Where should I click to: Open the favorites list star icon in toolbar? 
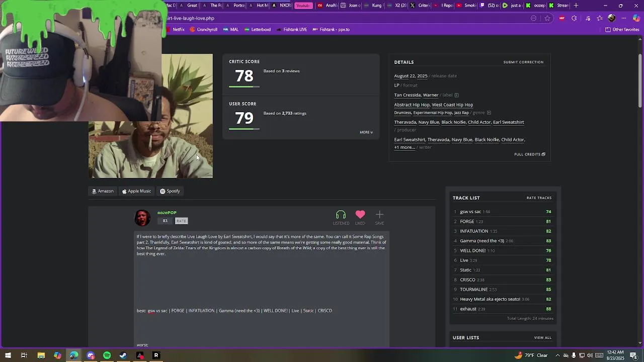600,18
